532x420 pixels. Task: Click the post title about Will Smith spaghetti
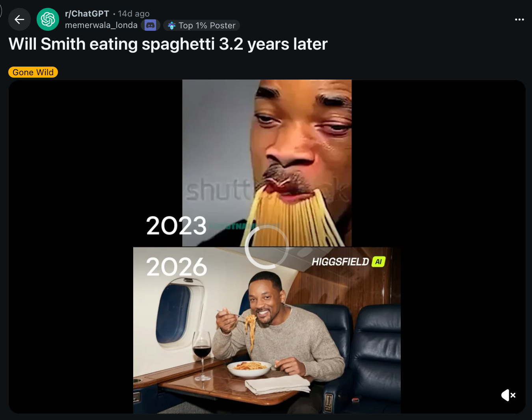tap(168, 44)
